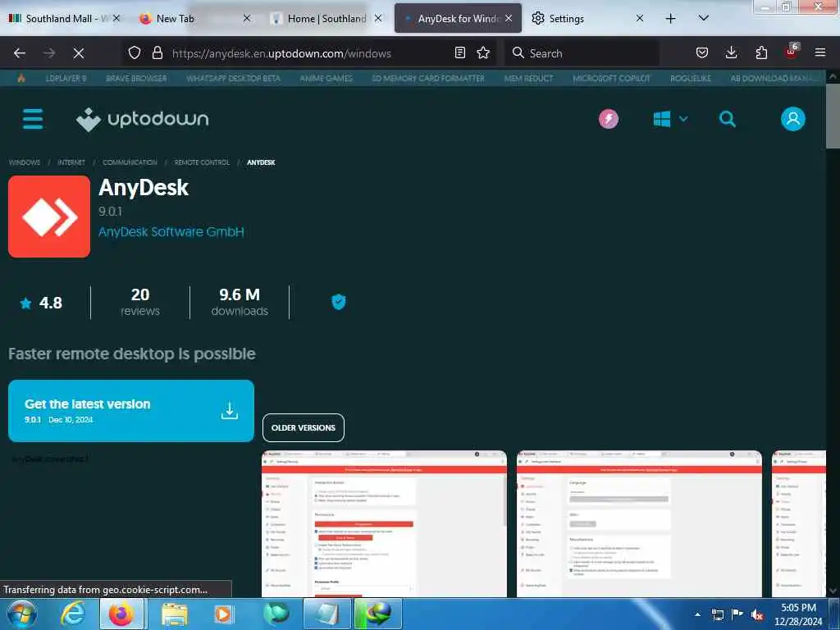This screenshot has height=630, width=840.
Task: List all tabs with the chevron
Action: point(703,18)
